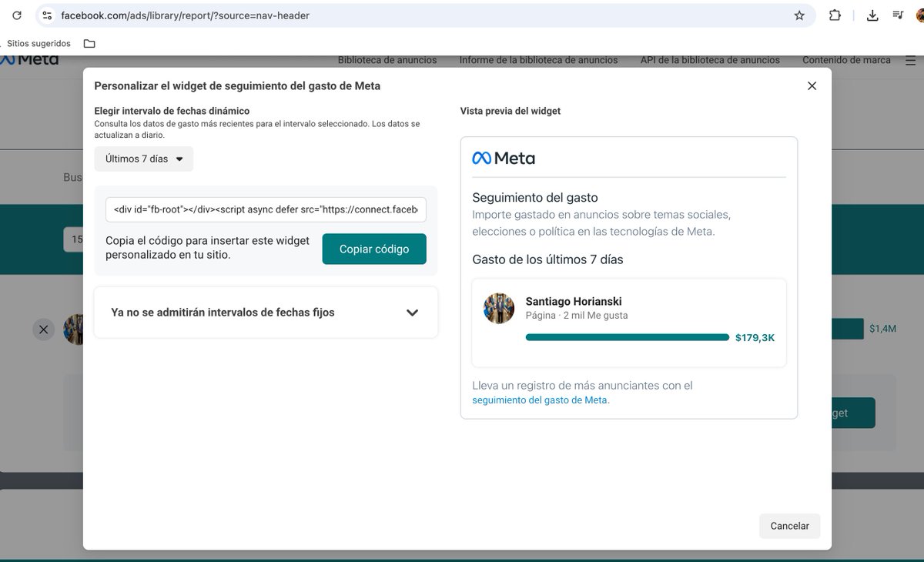Expand Ya no se admitirán intervalos de fechas fijos
Screen dimensions: 924x562
pos(266,313)
